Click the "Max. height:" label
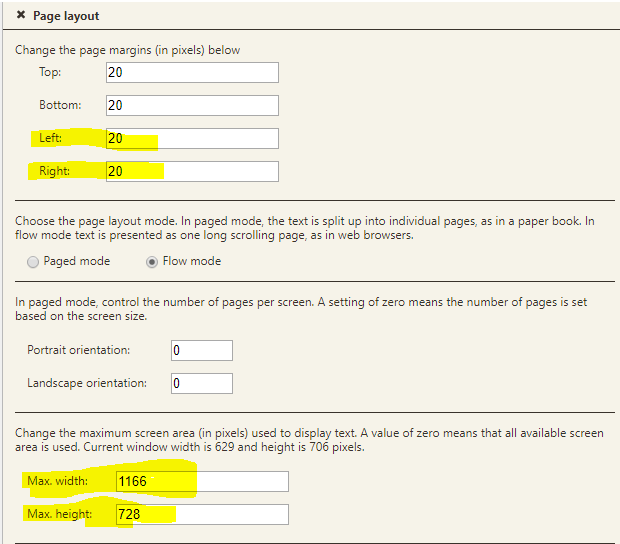This screenshot has height=544, width=620. pos(61,514)
